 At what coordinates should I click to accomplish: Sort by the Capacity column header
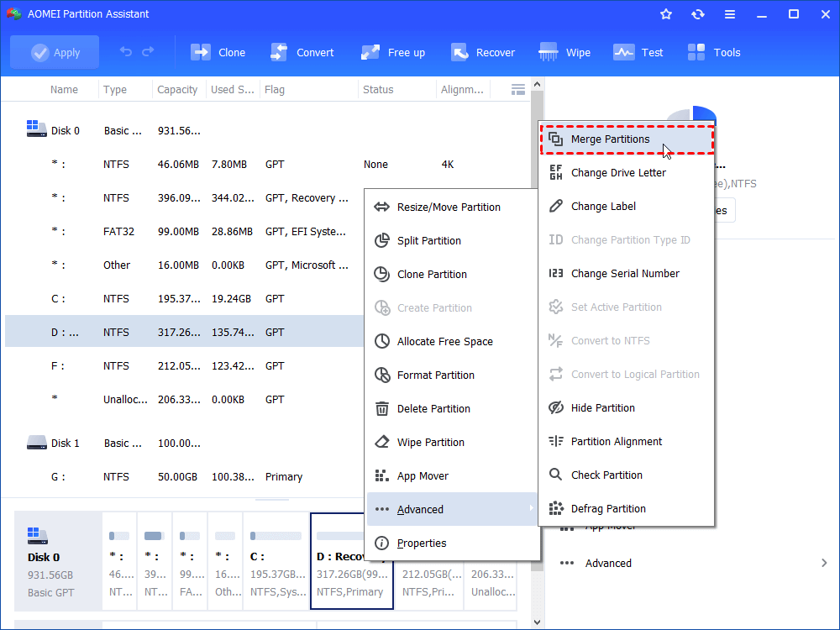coord(177,90)
